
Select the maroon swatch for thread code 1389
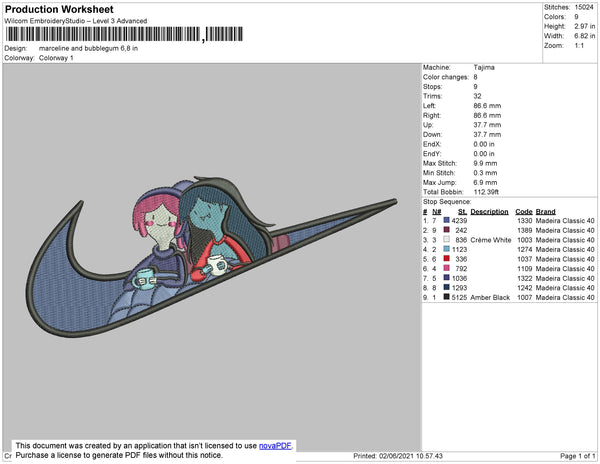pyautogui.click(x=447, y=230)
